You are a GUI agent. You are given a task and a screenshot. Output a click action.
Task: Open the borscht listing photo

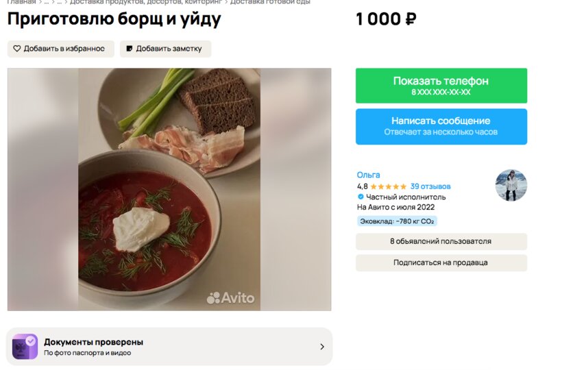169,189
